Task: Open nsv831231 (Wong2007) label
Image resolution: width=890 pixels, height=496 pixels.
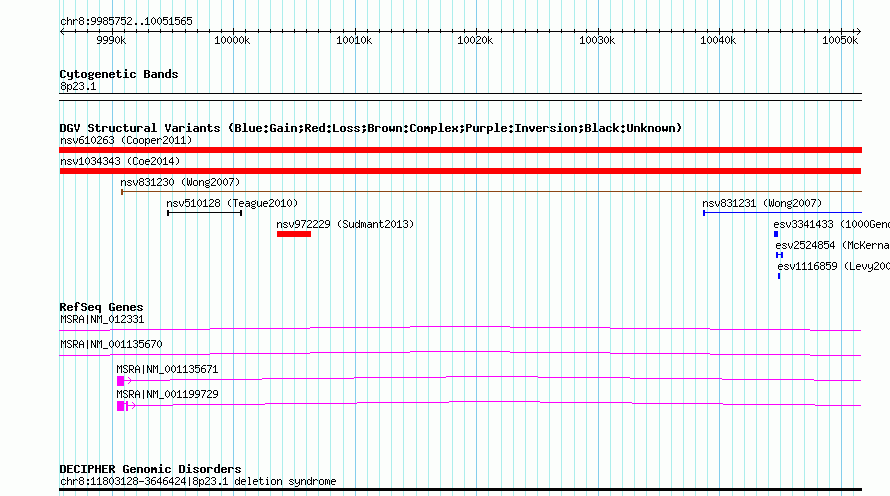Action: click(762, 203)
